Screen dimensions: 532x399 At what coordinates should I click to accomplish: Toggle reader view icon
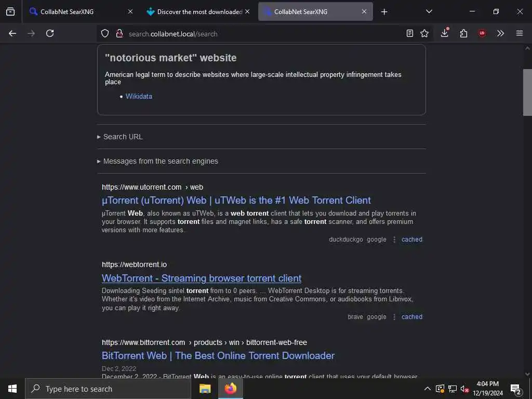pos(410,33)
